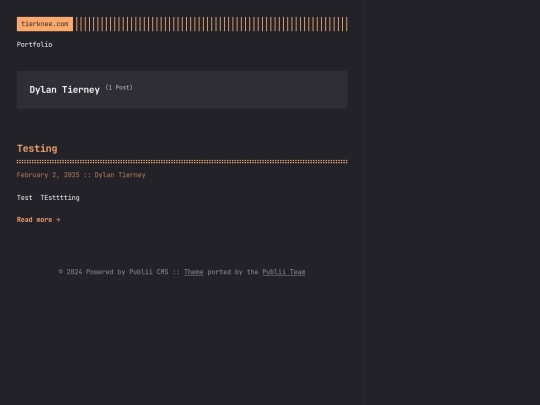Open the tierknee.com logo link
The image size is (540, 405).
click(45, 24)
